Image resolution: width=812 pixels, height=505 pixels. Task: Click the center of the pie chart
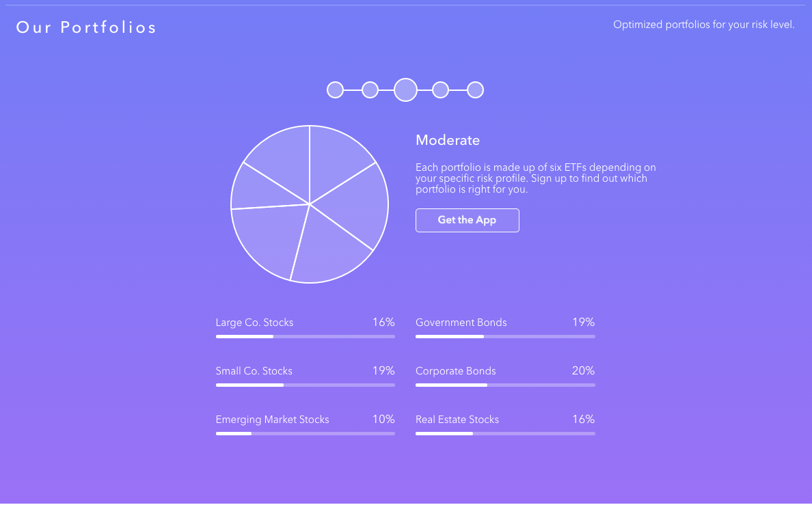pyautogui.click(x=310, y=204)
